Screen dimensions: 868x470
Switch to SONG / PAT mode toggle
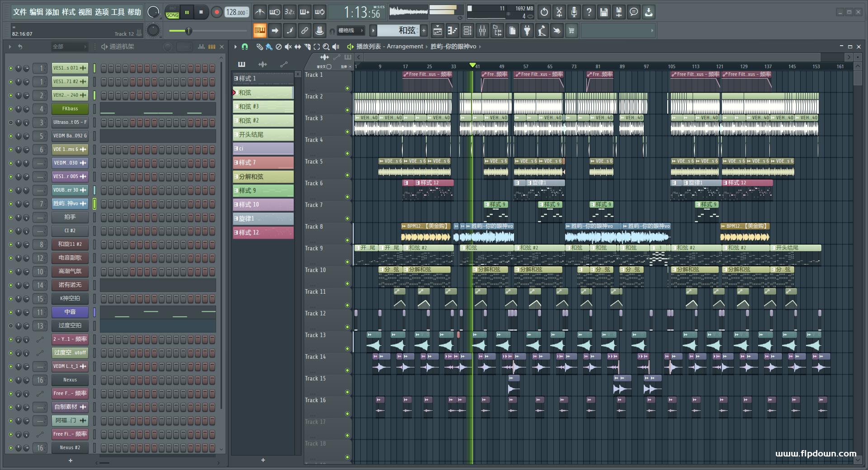[173, 12]
